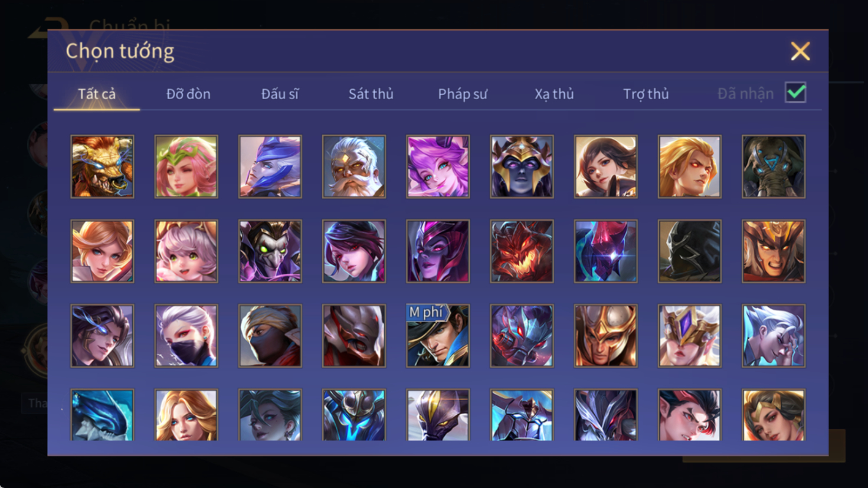Viewport: 868px width, 488px height.
Task: Filter by the 'Xạ thủ' tab
Action: (554, 94)
